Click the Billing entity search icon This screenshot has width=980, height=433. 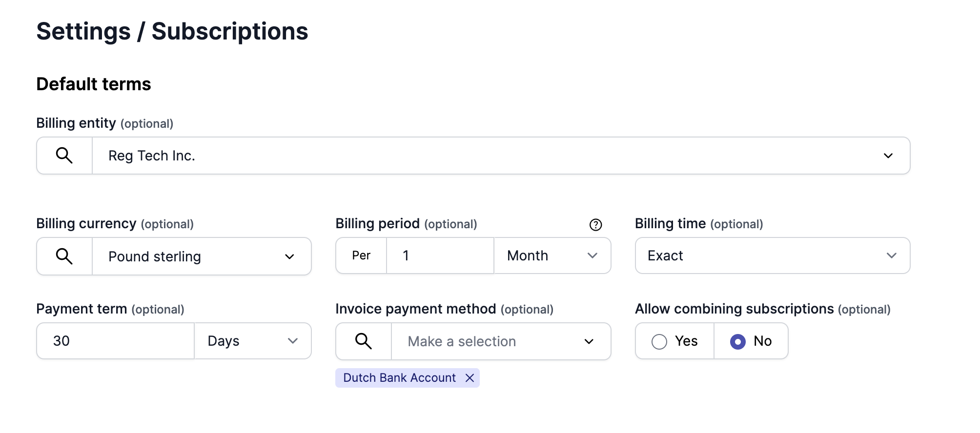64,156
